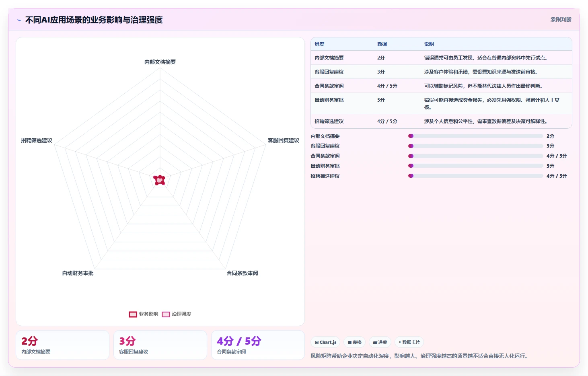Click the 内部文档摘要 radar axis label
Viewport: 588px width, 376px height.
tap(160, 62)
